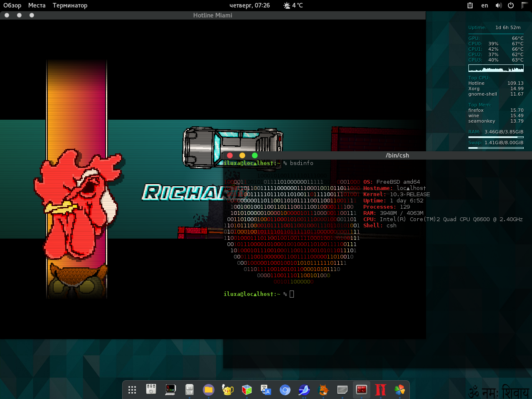Launch Chromium browser from dock
This screenshot has height=399, width=532.
pos(285,389)
